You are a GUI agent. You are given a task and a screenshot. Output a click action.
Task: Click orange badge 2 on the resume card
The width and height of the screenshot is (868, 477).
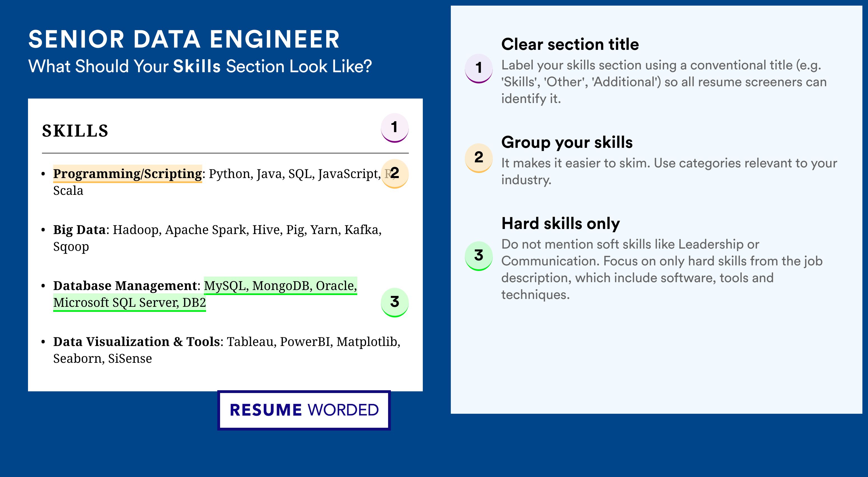(x=395, y=174)
